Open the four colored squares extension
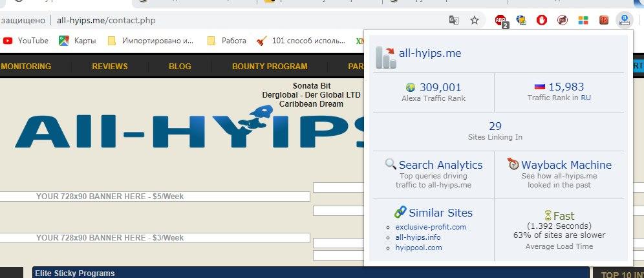Screen dimensions: 644x278 pyautogui.click(x=583, y=19)
